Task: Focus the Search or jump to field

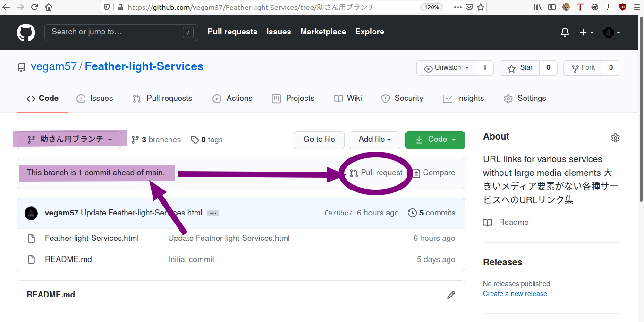Action: pos(116,32)
